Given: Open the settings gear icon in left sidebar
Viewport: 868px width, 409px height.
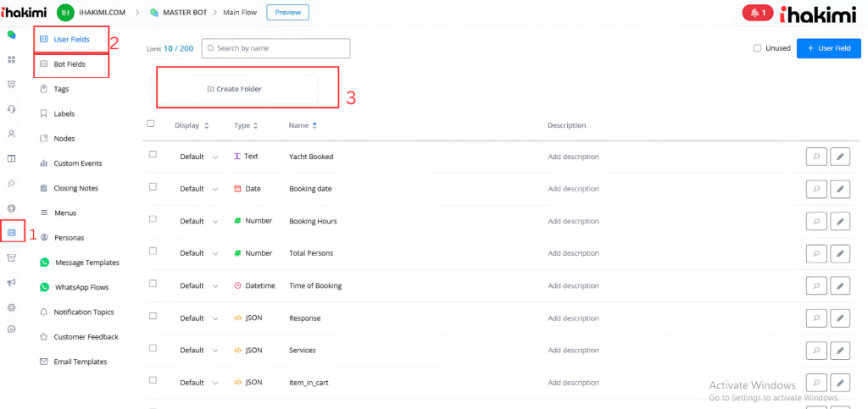Looking at the screenshot, I should (x=12, y=307).
